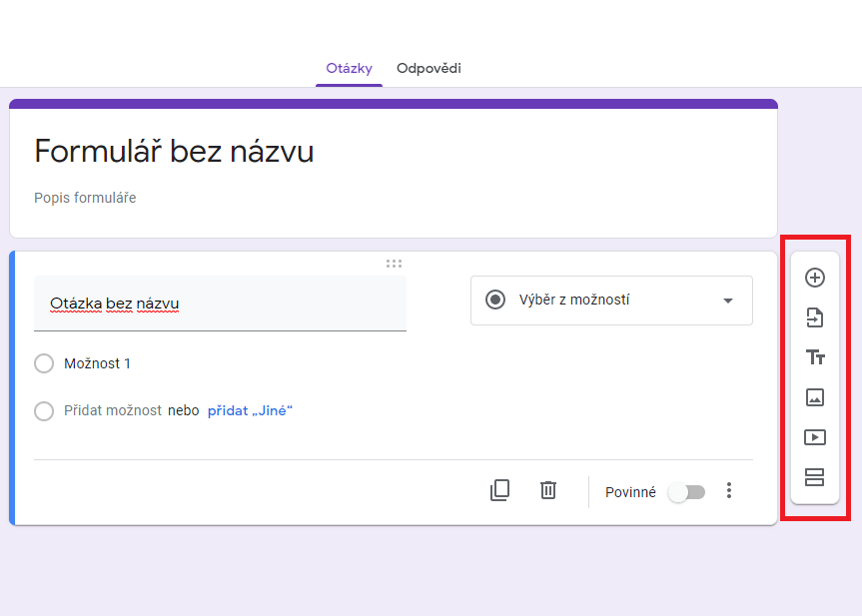Switch to the Otázky tab
The height and width of the screenshot is (616, 862).
coord(349,68)
